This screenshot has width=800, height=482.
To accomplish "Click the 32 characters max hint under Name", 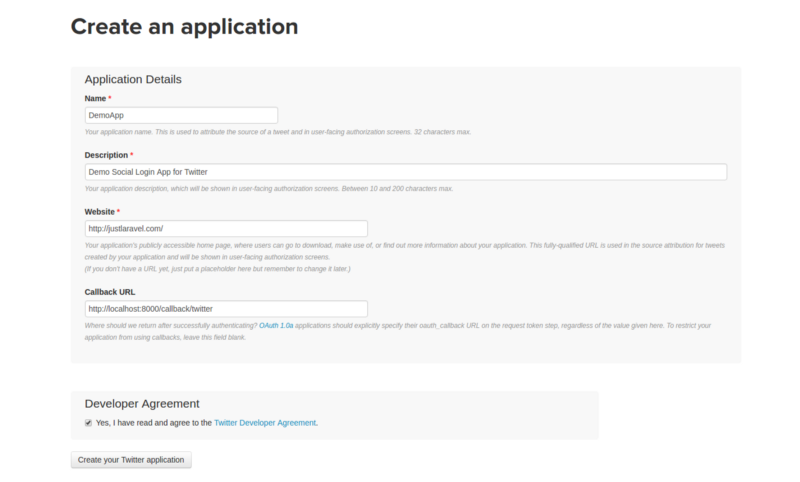I will (x=277, y=132).
